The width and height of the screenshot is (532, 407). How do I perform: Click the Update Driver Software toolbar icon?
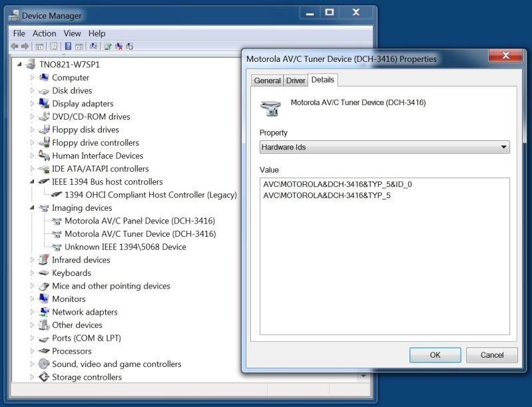(108, 47)
